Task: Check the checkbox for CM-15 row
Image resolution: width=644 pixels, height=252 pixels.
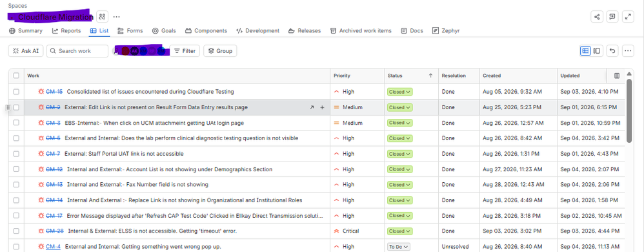Action: point(16,92)
